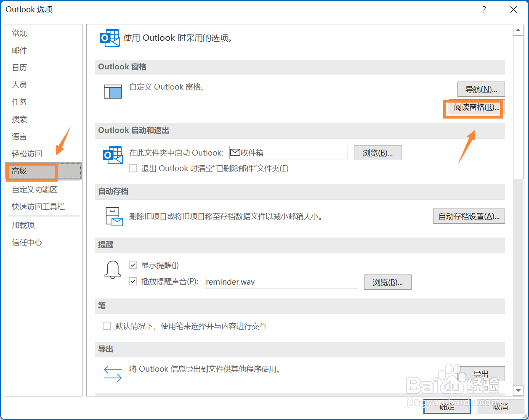Viewport: 529px width, 420px height.
Task: Click the Outlook 窗格 section heading
Action: point(122,67)
